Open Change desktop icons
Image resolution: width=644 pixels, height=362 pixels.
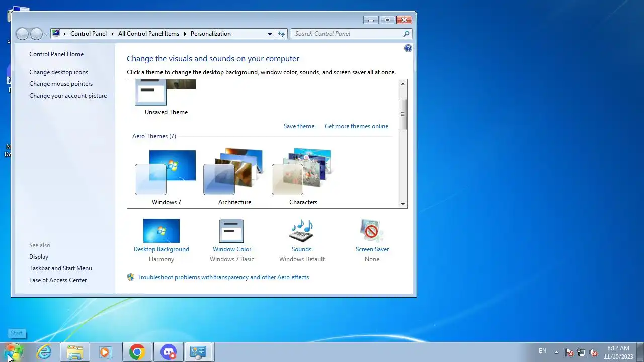click(x=58, y=72)
